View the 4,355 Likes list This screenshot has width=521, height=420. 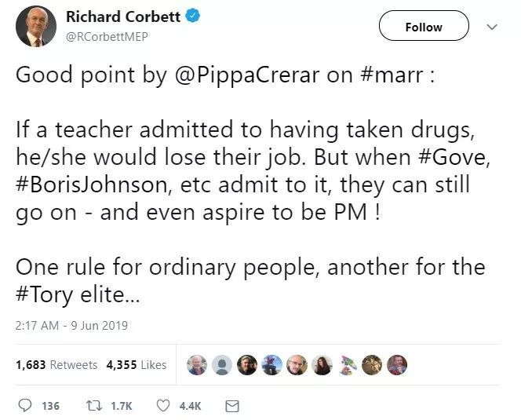click(137, 365)
